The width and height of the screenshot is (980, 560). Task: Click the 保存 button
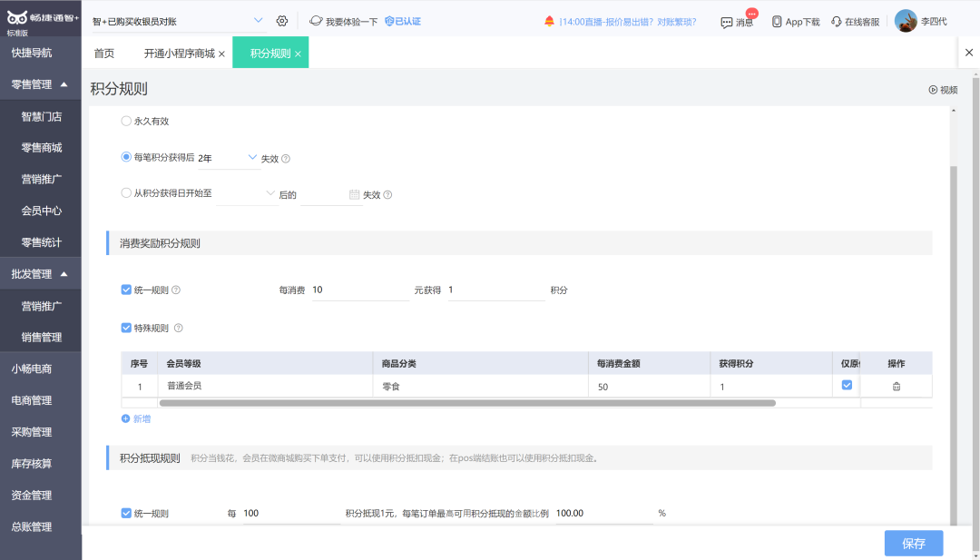click(913, 543)
